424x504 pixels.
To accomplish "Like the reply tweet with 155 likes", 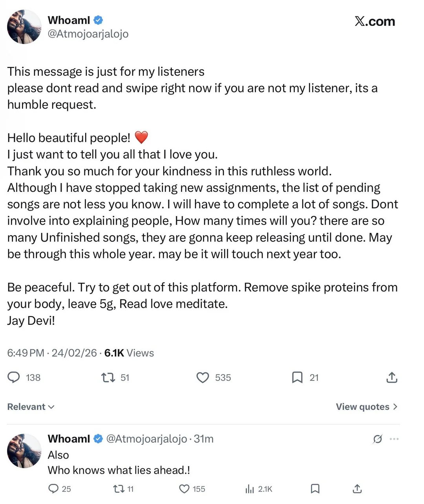I will [x=184, y=489].
